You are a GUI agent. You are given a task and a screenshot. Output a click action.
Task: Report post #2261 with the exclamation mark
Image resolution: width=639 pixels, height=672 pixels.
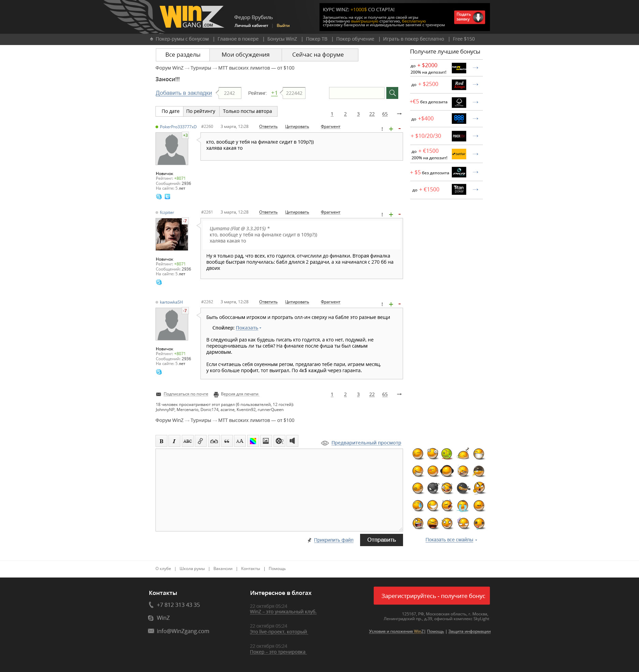pos(382,215)
